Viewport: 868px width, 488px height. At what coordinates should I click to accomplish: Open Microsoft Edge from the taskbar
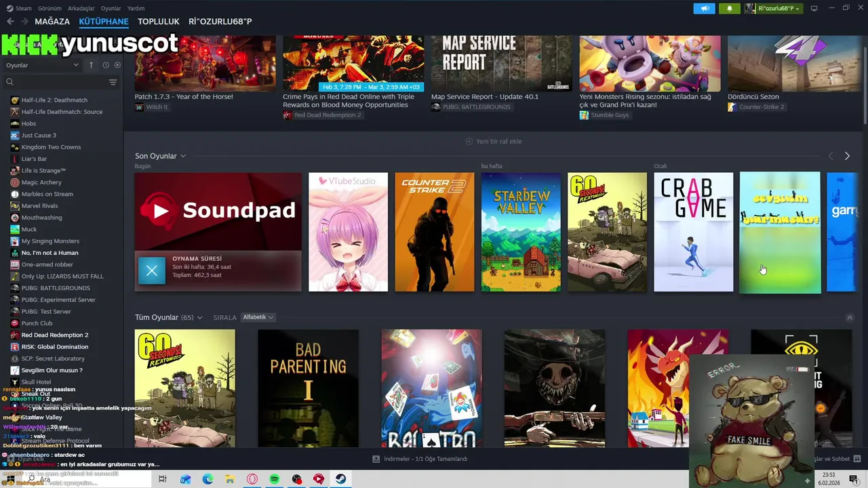(x=208, y=479)
